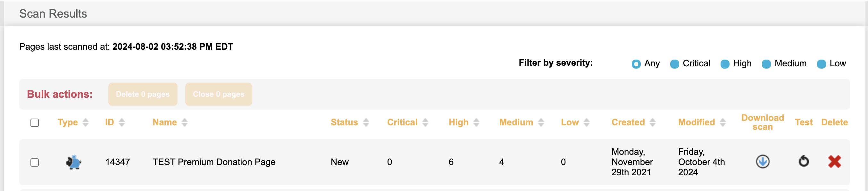868x191 pixels.
Task: Click the piggy bank type icon
Action: coord(73,162)
